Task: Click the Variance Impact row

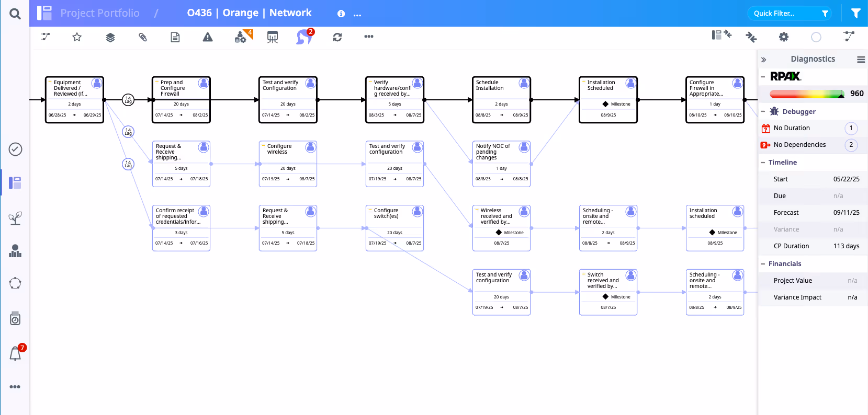Action: tap(813, 297)
